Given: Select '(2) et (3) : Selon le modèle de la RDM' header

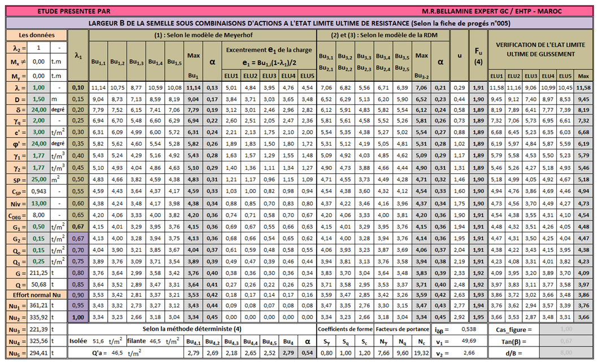Looking at the screenshot, I should [x=383, y=35].
